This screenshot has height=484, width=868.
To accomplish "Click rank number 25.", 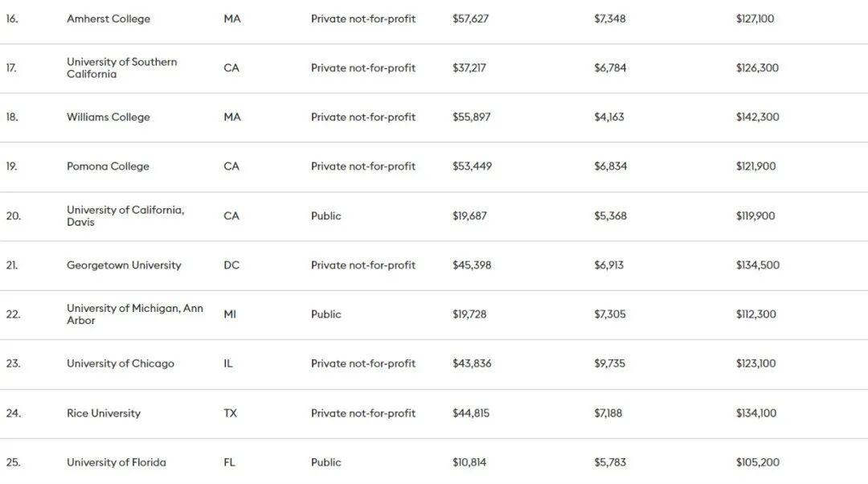I will point(13,462).
